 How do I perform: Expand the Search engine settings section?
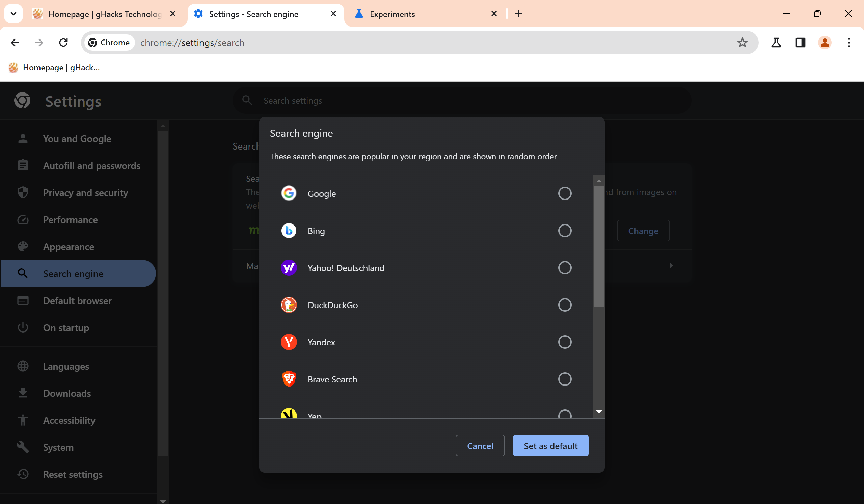[73, 273]
